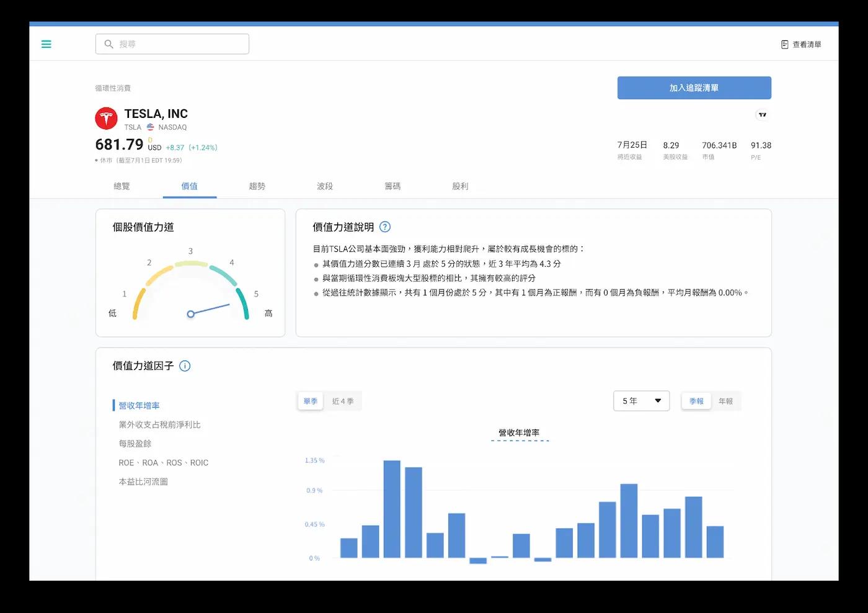Screen dimensions: 868x613
Task: Click the 營收年增率 chart legend label
Action: tap(519, 433)
